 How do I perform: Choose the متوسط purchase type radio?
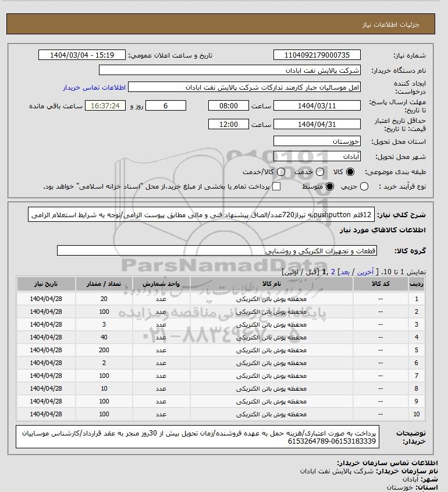click(x=330, y=186)
